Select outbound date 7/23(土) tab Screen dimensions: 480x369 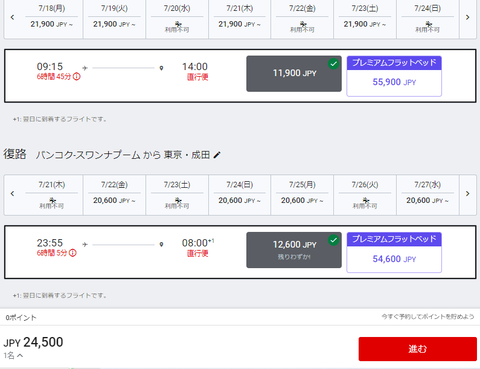(x=365, y=18)
